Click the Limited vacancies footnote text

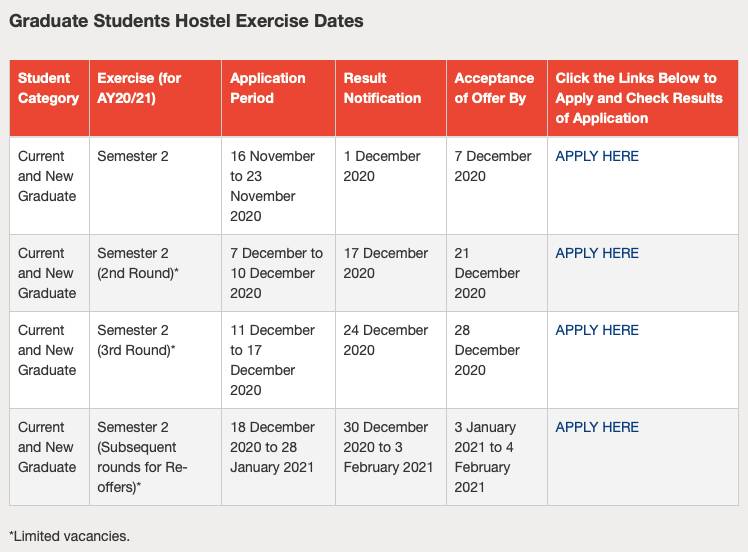click(69, 536)
